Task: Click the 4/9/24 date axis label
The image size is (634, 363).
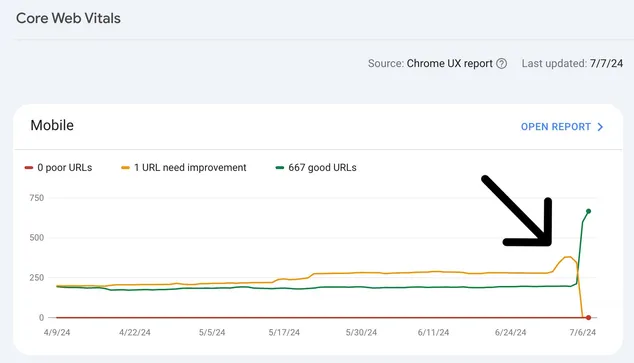Action: pyautogui.click(x=57, y=333)
